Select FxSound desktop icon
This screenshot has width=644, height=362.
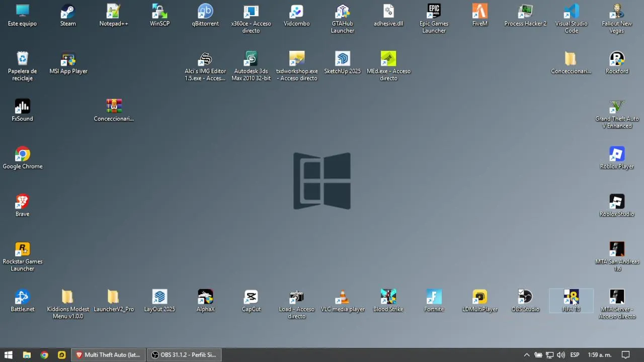[22, 111]
